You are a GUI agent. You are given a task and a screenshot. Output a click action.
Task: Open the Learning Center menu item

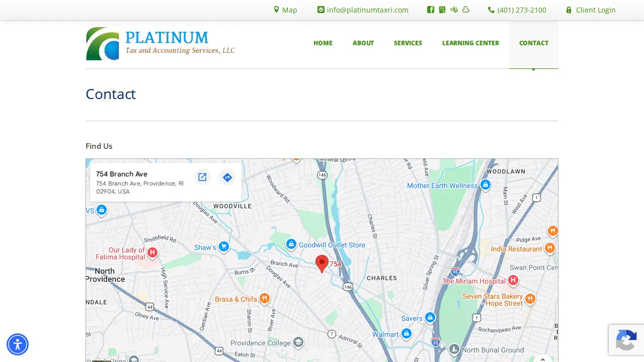tap(470, 43)
